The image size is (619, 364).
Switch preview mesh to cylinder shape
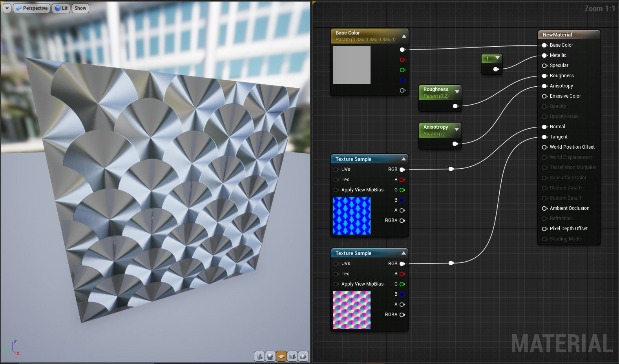[259, 356]
